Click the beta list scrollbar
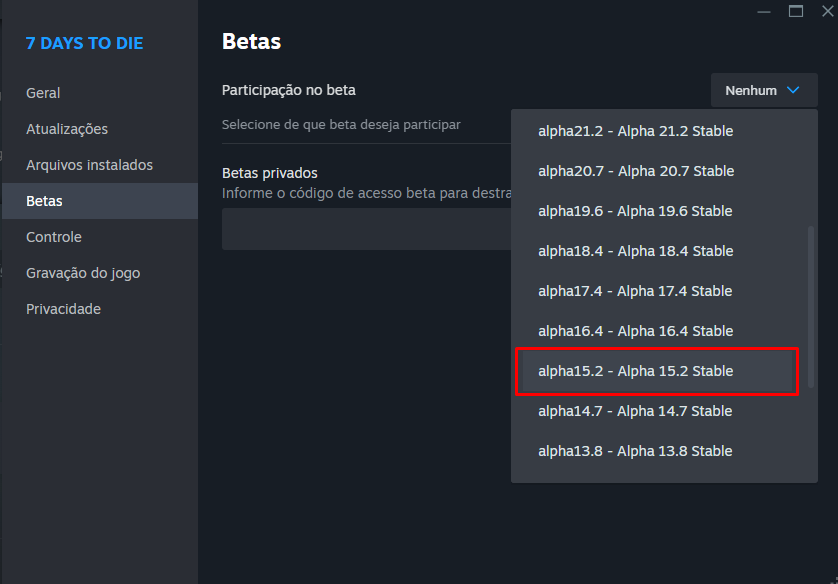The image size is (838, 584). 811,307
